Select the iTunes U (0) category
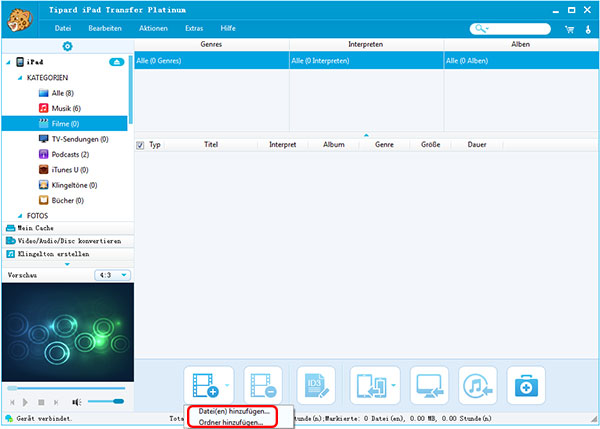600x429 pixels. pyautogui.click(x=64, y=170)
